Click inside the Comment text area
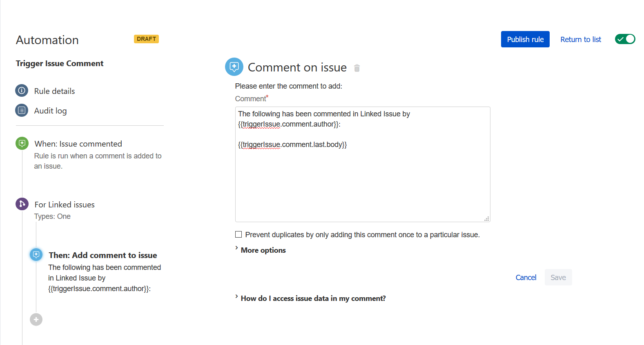 [x=363, y=164]
